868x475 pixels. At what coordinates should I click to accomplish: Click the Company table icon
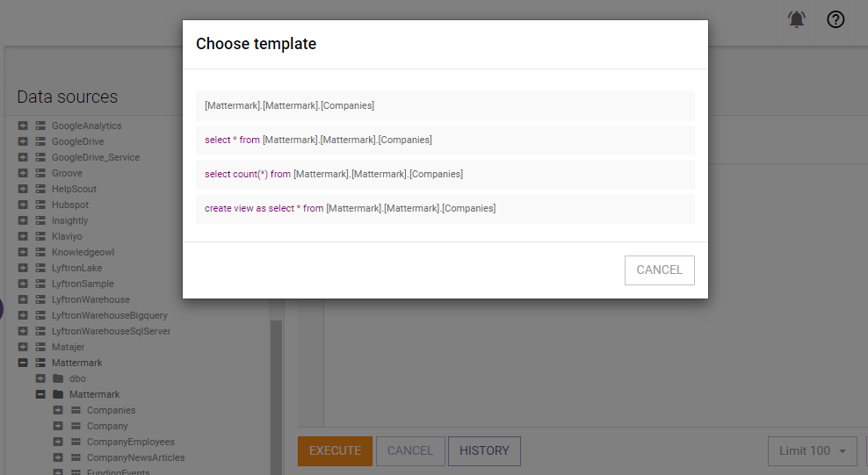[76, 426]
